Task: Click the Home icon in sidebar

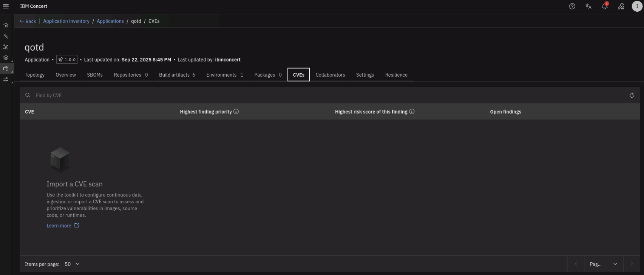Action: (x=6, y=25)
